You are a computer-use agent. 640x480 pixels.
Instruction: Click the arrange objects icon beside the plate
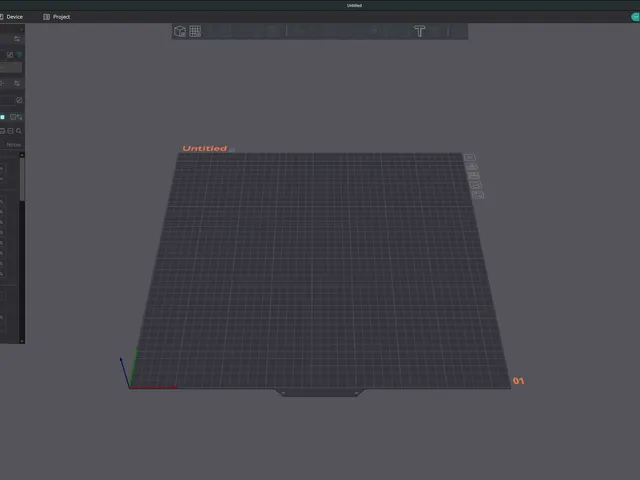[474, 176]
